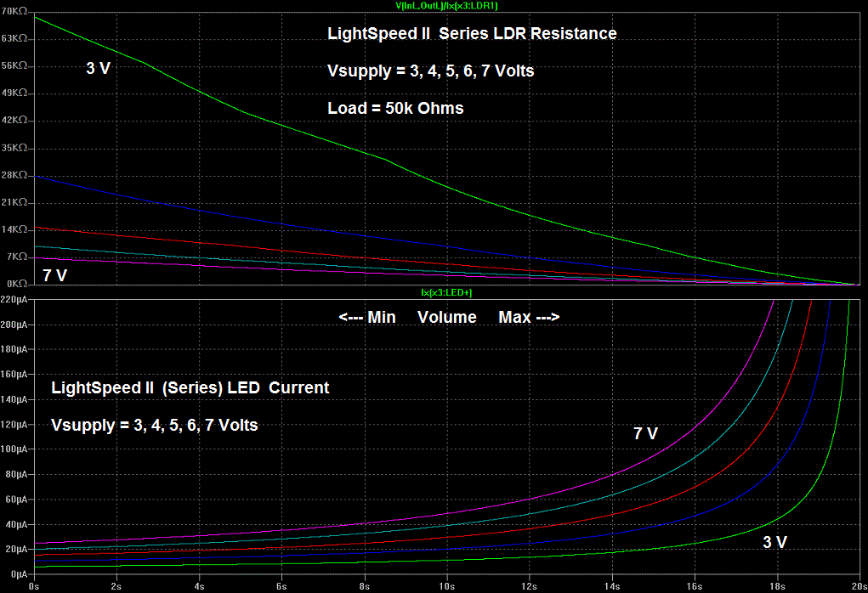Click the '3 V' label in the lower plot

[x=774, y=542]
